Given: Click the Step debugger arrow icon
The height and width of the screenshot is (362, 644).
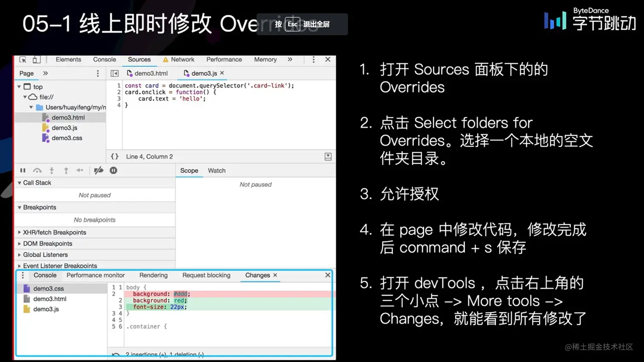Looking at the screenshot, I should [x=80, y=171].
